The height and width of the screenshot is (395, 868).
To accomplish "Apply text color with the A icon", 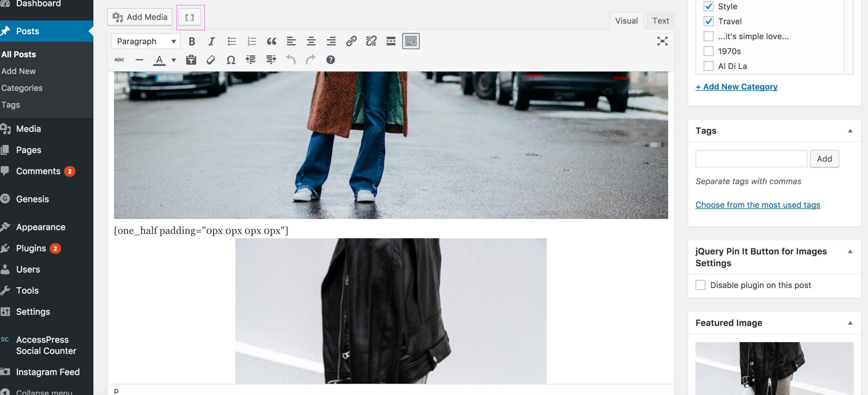I will [159, 60].
